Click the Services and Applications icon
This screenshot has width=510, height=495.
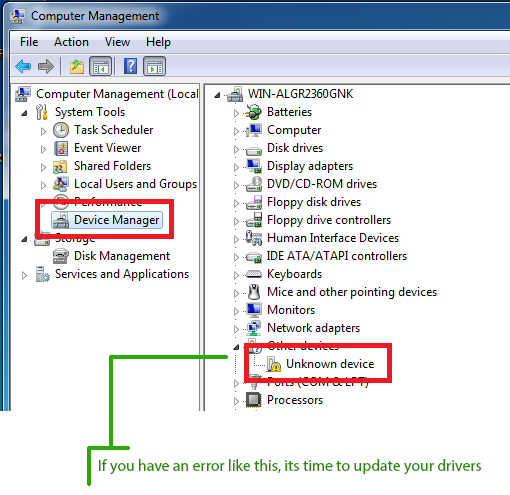(43, 274)
